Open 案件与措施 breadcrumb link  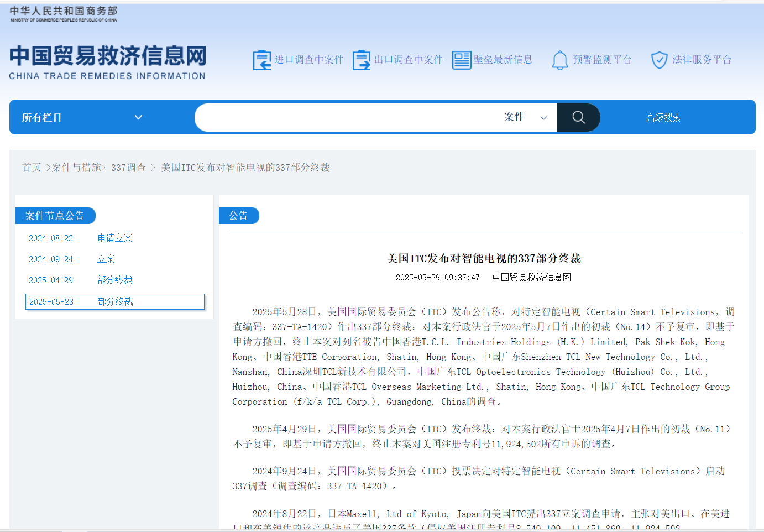76,168
